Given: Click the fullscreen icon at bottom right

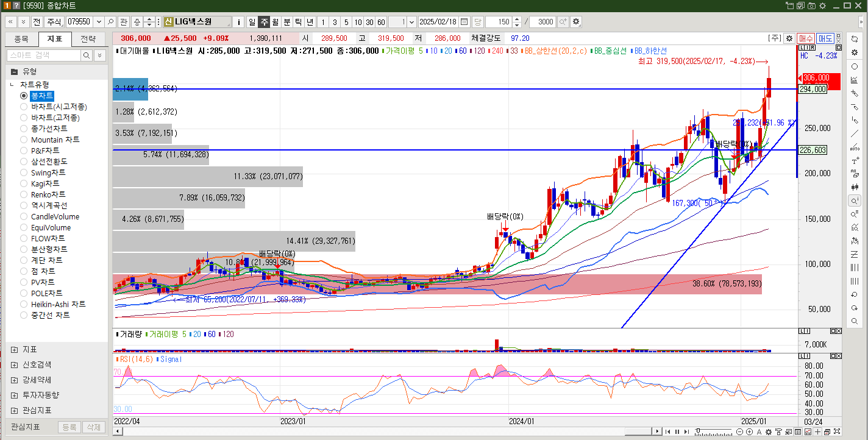Looking at the screenshot, I should [837, 431].
